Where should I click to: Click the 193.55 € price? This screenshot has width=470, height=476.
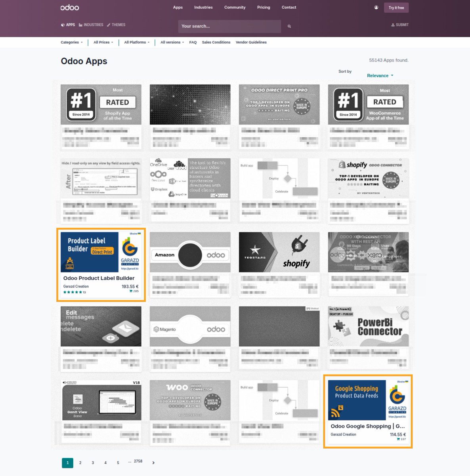tap(130, 286)
